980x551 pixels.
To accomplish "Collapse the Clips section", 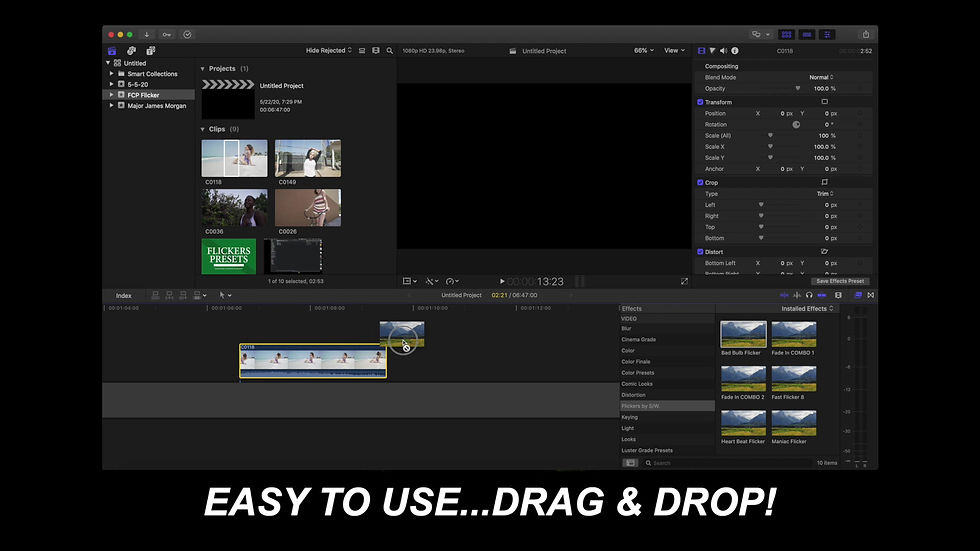I will (x=202, y=129).
